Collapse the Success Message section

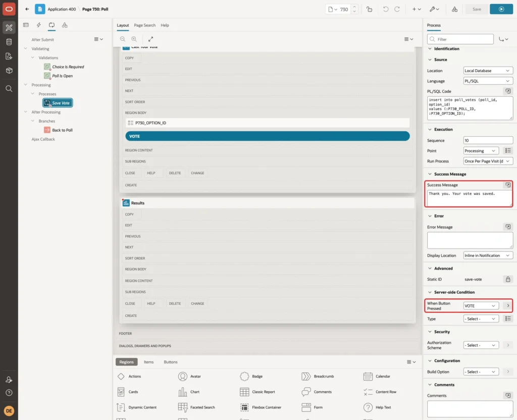[x=430, y=174]
